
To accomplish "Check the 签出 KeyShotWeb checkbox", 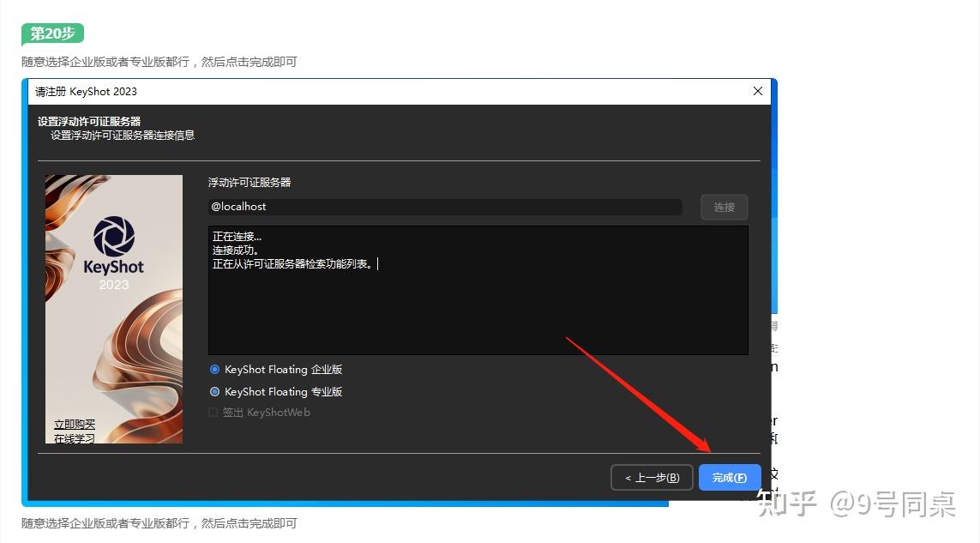I will (213, 412).
